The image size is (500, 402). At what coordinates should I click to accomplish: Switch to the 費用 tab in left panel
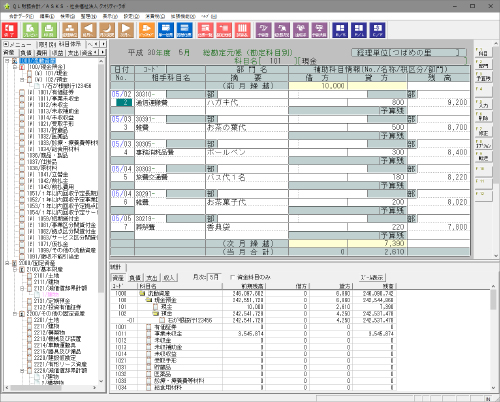tap(41, 52)
